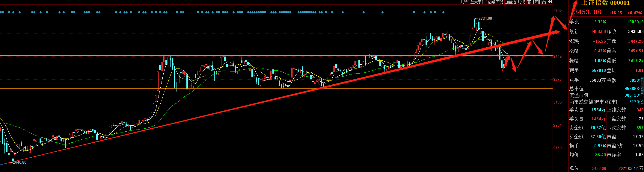Screen dimensions: 644x172
Task: Click the 量比 1.01 value
Action: click(x=639, y=70)
